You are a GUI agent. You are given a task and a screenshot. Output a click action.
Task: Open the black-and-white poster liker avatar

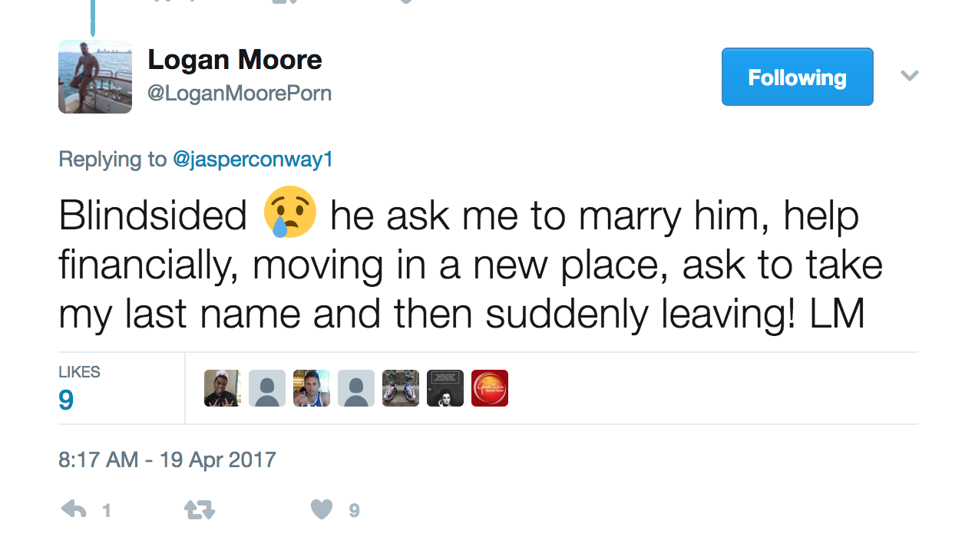click(445, 388)
